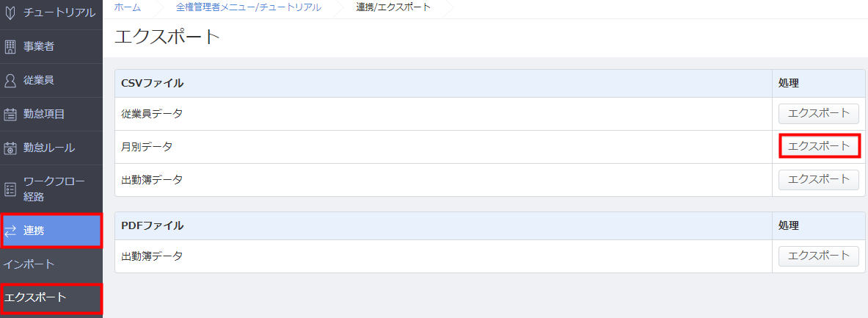
Task: Go to ホーム breadcrumb link
Action: 128,7
